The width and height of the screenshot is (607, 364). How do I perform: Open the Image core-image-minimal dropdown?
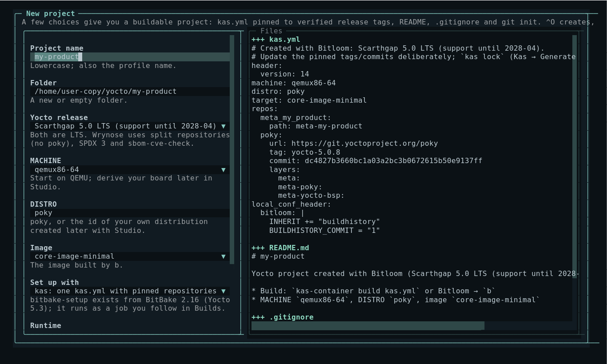pos(130,256)
